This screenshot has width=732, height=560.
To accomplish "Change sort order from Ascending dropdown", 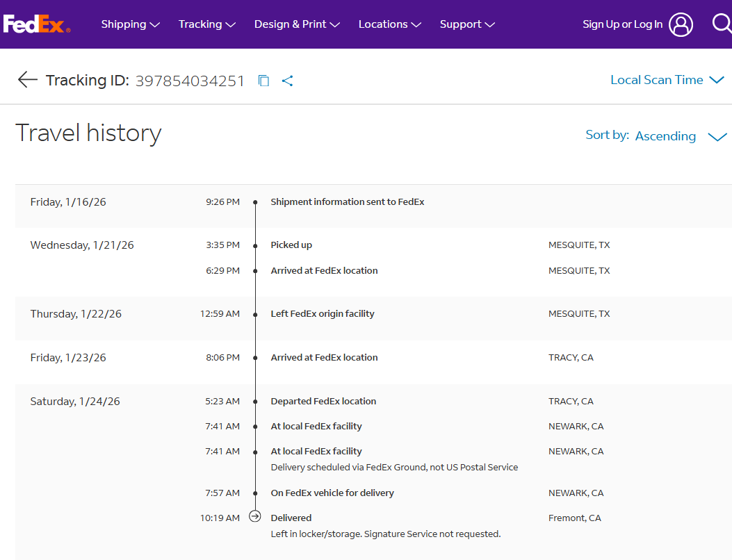I will pyautogui.click(x=681, y=136).
